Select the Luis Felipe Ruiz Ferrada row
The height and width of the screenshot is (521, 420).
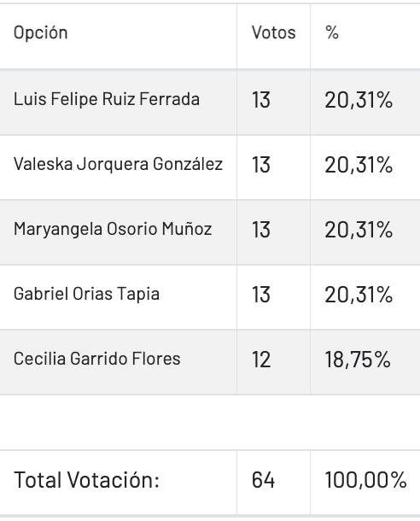click(x=210, y=102)
